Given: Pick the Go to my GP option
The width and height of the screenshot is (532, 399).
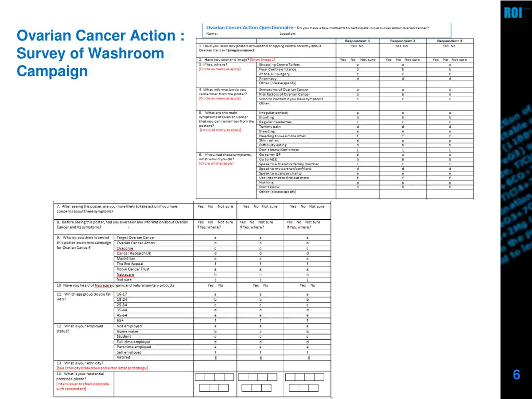Looking at the screenshot, I should [x=269, y=155].
